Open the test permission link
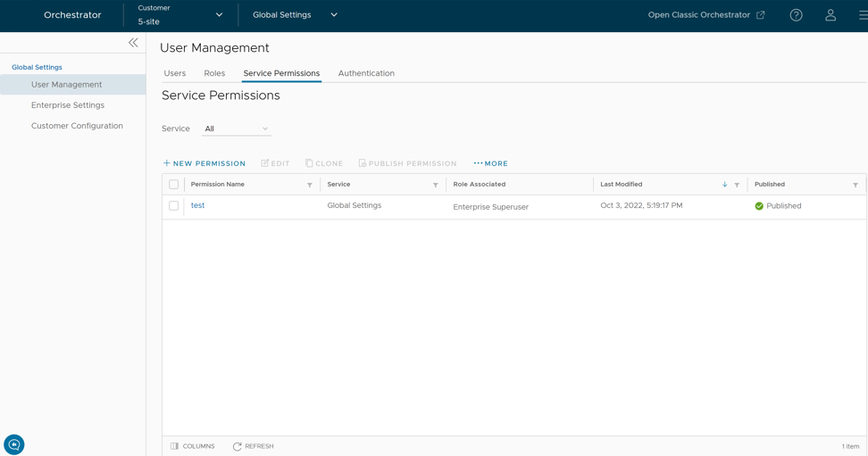The image size is (868, 456). (x=197, y=205)
